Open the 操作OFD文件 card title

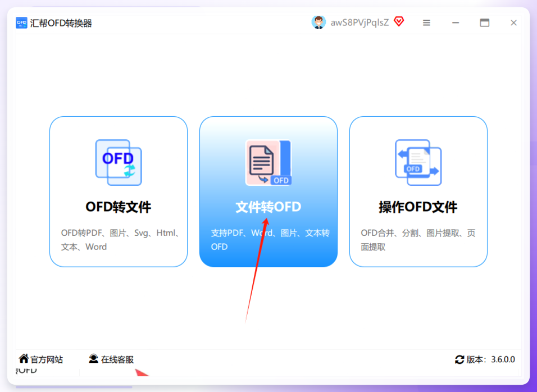click(x=418, y=207)
